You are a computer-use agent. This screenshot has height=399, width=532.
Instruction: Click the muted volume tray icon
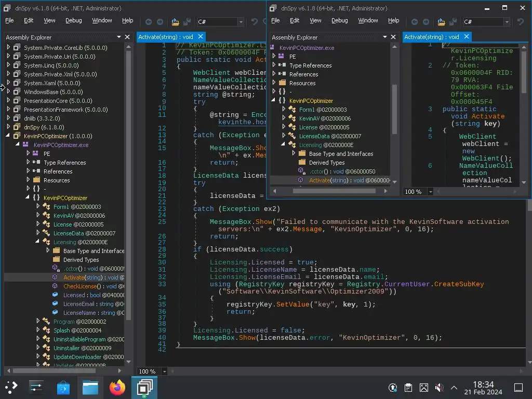click(439, 388)
